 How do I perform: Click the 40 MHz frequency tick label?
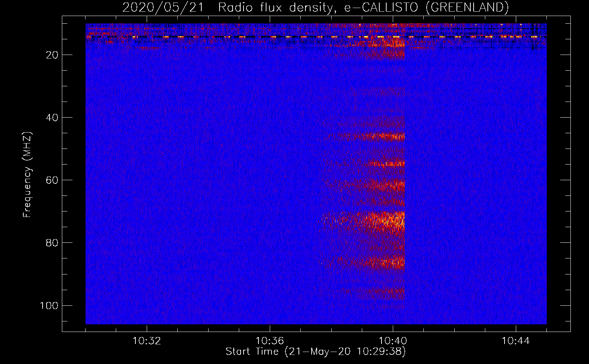[x=52, y=118]
